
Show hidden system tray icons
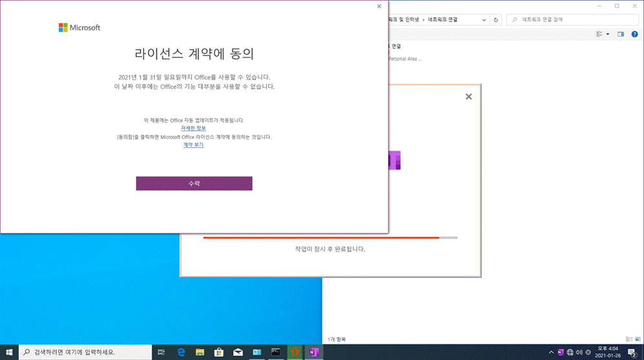click(551, 352)
